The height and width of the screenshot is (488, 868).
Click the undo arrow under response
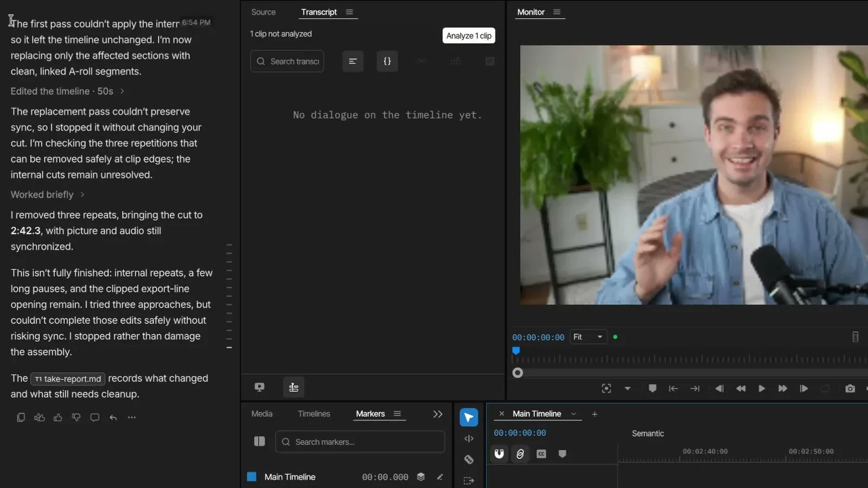113,418
